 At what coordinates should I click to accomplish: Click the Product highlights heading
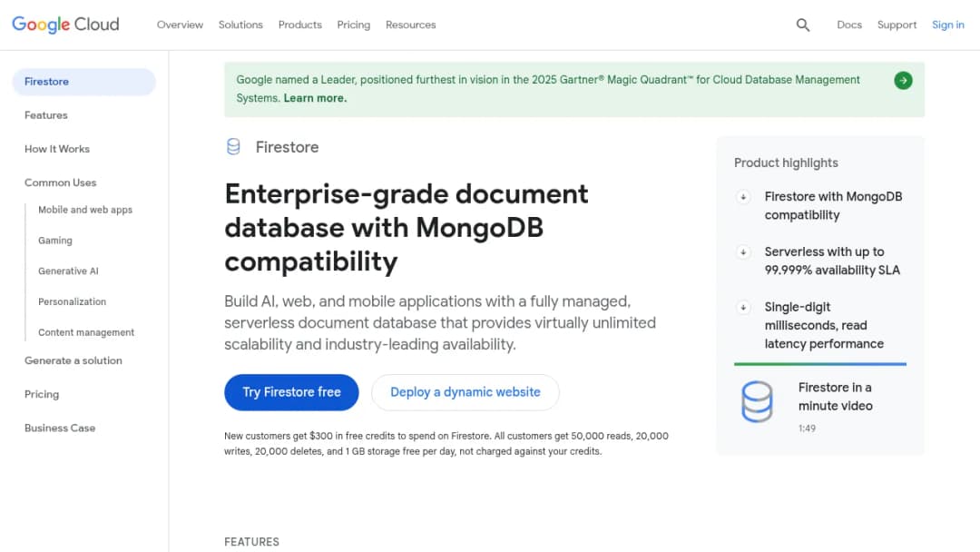[786, 163]
